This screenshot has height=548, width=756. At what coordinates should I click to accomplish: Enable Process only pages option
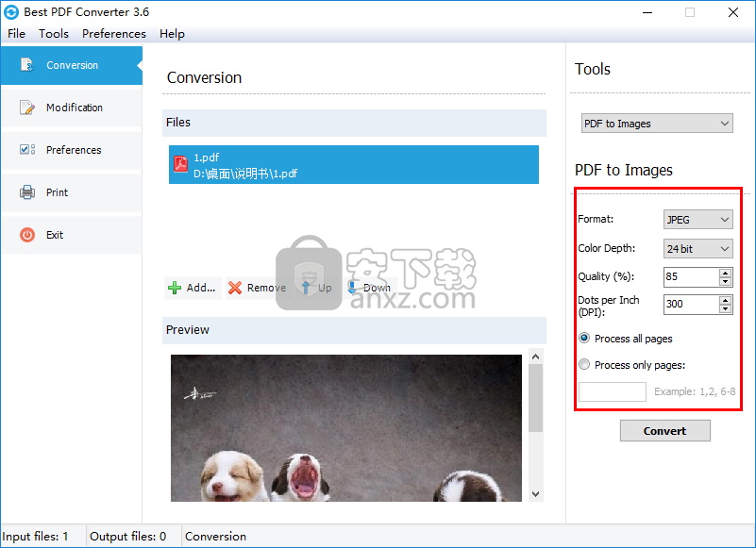coord(584,365)
